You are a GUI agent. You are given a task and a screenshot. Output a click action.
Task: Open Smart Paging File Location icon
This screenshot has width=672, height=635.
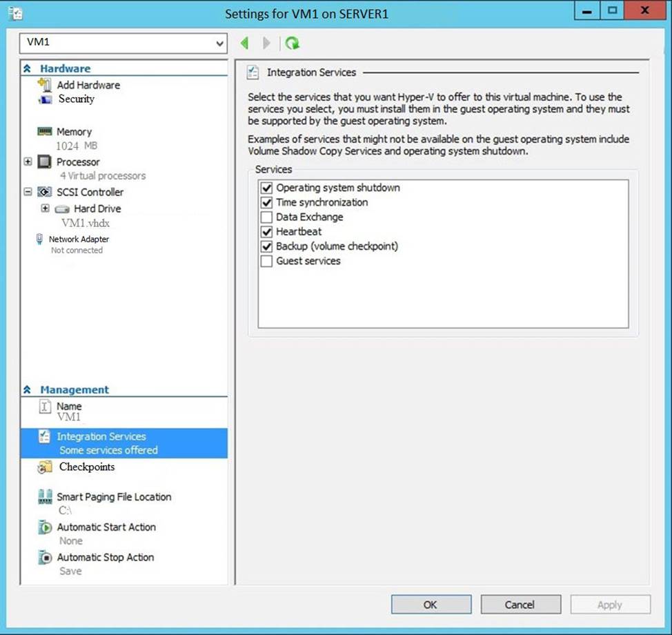(45, 497)
